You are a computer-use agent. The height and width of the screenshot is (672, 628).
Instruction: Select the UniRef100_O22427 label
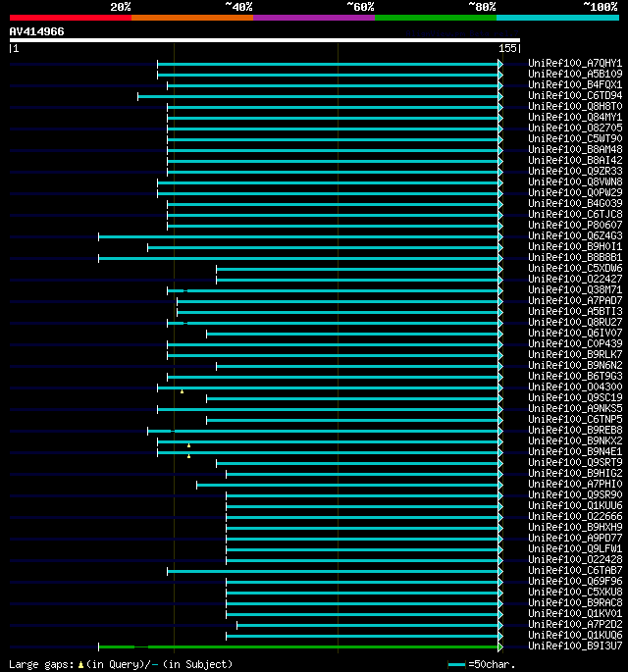pos(575,279)
